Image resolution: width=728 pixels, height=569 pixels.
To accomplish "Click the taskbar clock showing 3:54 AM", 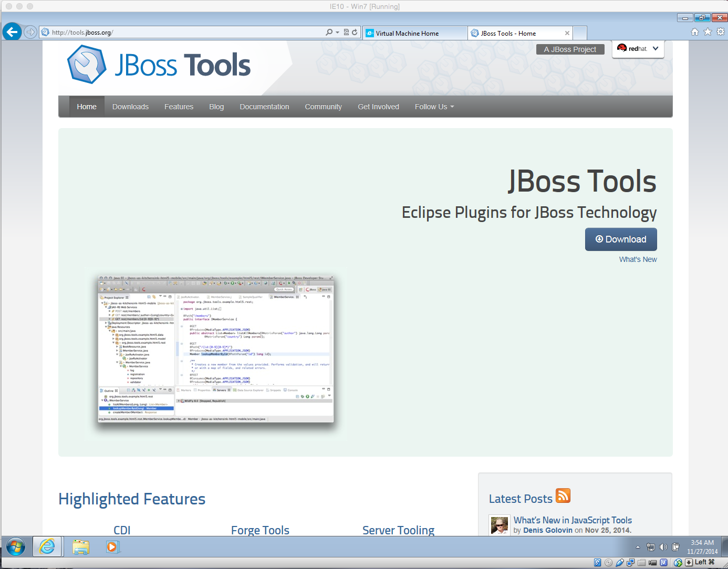I will [x=702, y=547].
